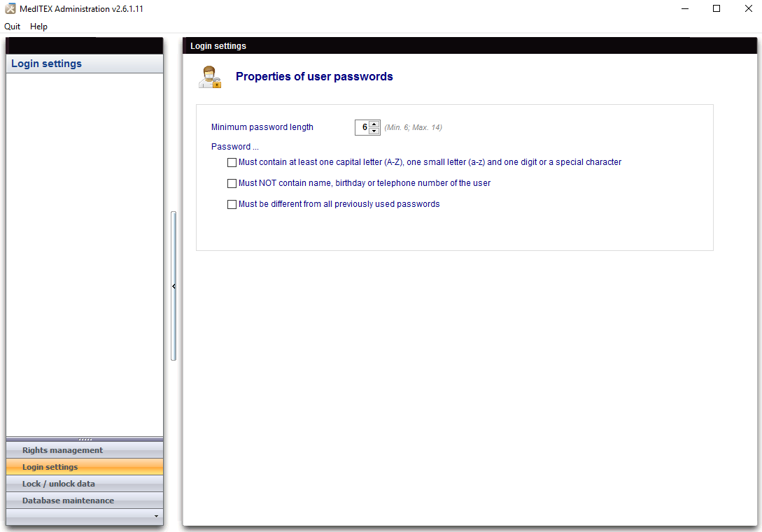Click the dotted splitter grip above Rights management
This screenshot has height=532, width=762.
tap(85, 439)
